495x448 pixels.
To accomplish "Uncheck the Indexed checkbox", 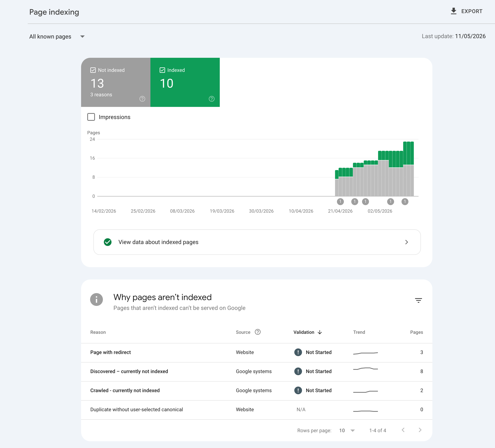I will (162, 70).
